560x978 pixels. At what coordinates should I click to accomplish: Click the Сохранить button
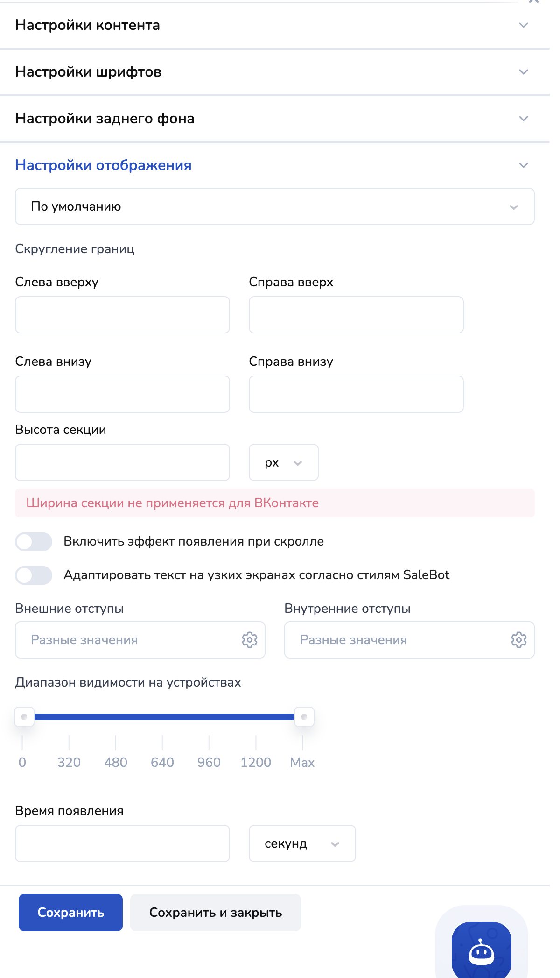point(70,913)
